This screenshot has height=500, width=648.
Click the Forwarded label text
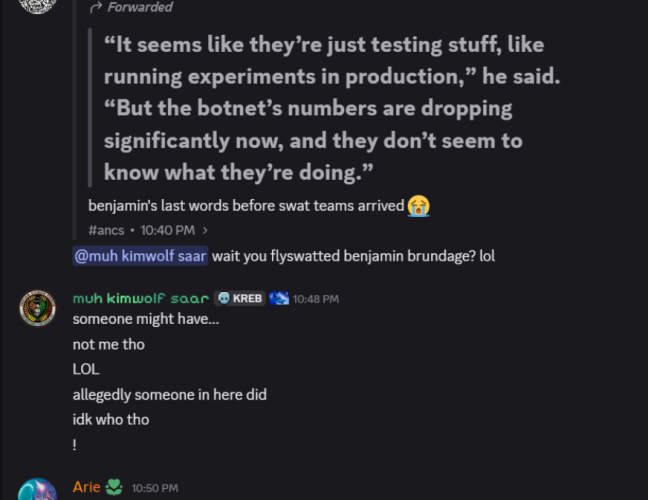pyautogui.click(x=140, y=7)
